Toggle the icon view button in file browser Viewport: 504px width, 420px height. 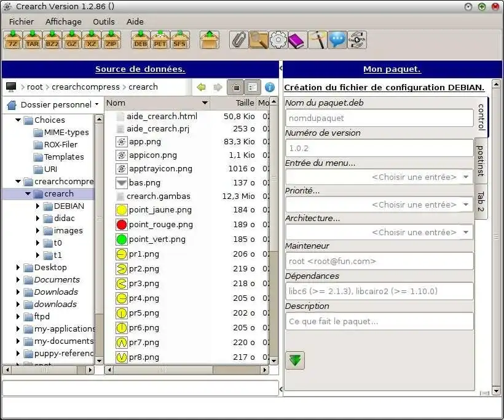click(x=235, y=87)
